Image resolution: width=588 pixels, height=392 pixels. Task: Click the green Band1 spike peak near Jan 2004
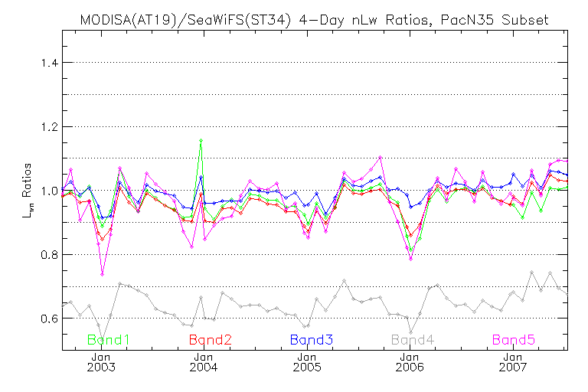click(201, 141)
